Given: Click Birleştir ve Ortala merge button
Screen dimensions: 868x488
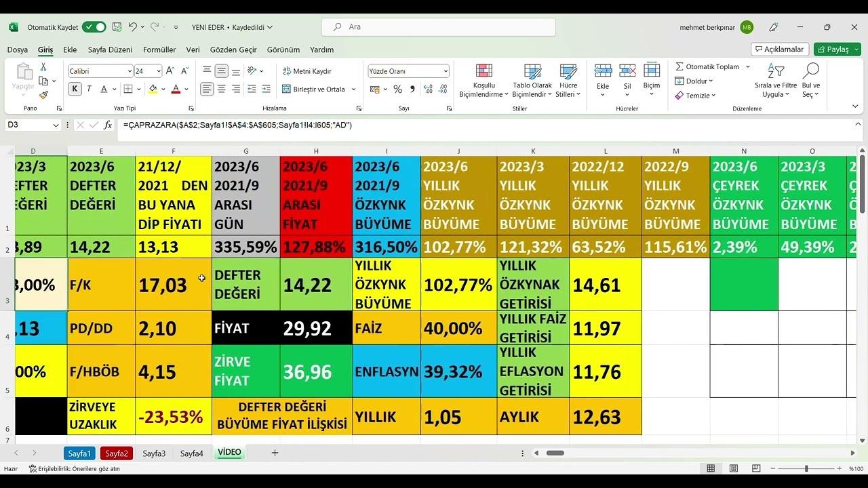Looking at the screenshot, I should point(314,89).
